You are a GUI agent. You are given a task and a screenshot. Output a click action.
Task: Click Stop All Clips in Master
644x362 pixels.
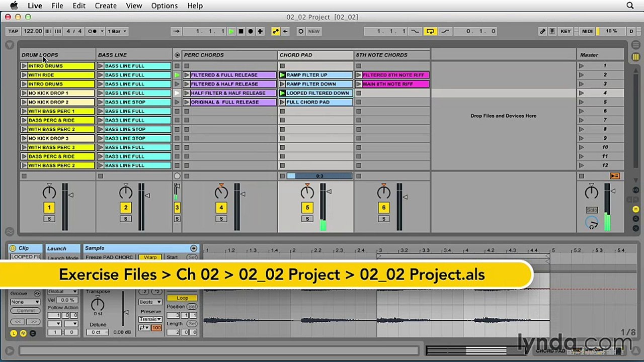582,176
